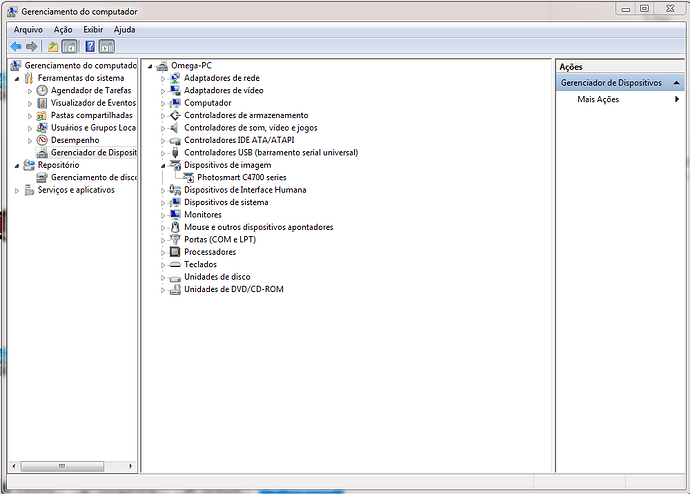Click the Omega-PC computer icon

tap(162, 65)
